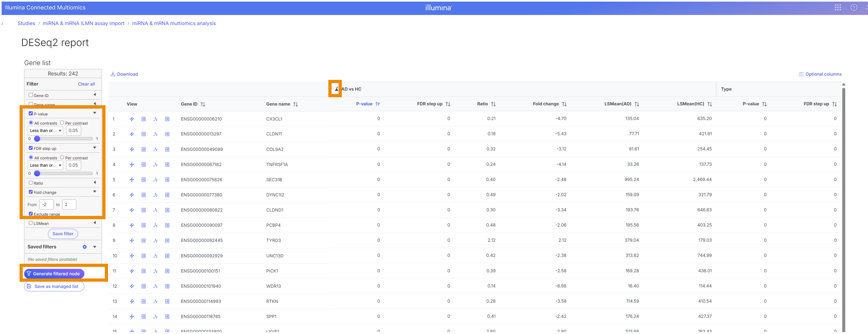Navigate to miRNA & mRNA multiomics analysis breadcrumb
Screen dimensions: 868x334
[173, 23]
